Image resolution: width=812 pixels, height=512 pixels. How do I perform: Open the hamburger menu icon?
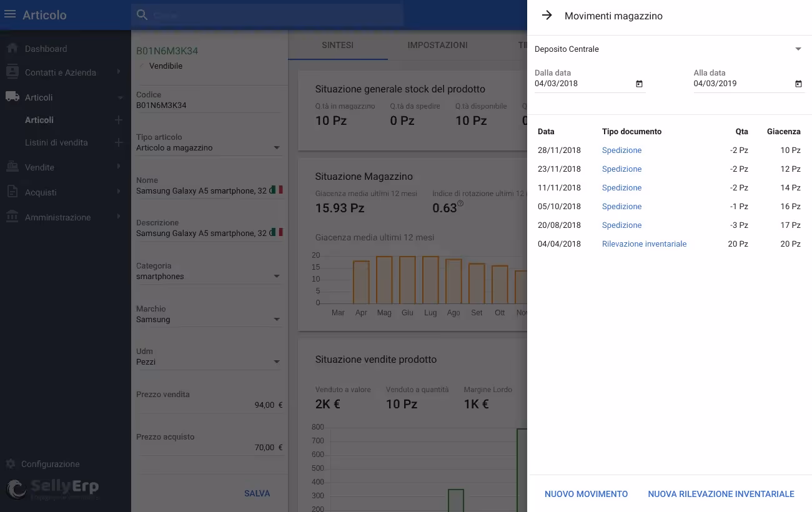tap(10, 14)
